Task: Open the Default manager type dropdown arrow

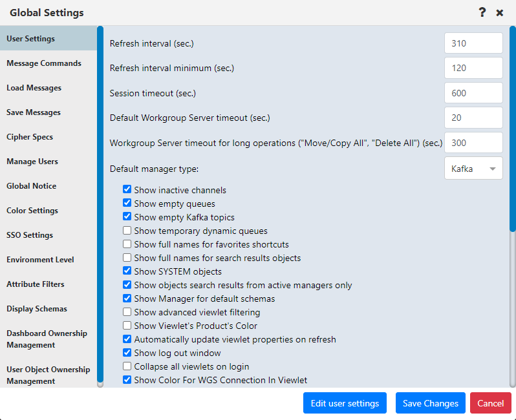Action: [492, 169]
